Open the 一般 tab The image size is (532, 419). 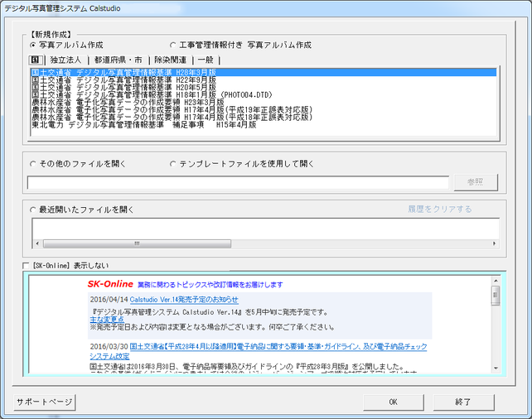(x=206, y=60)
